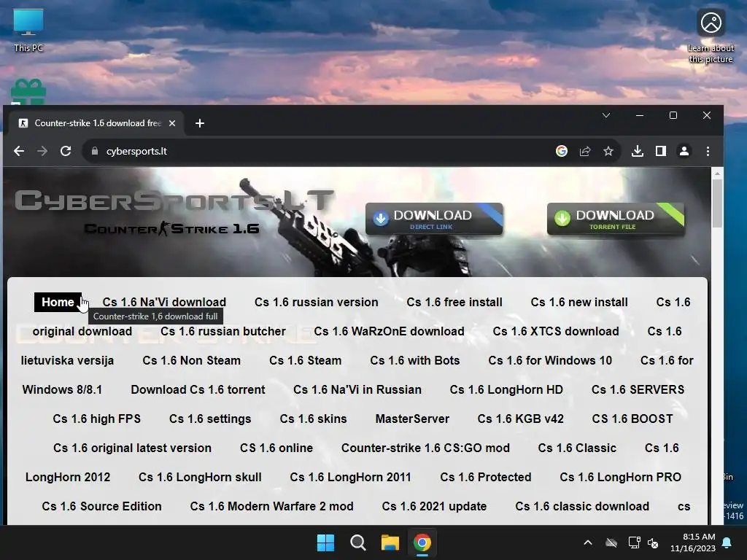Viewport: 747px width, 560px height.
Task: Go back to the previous page
Action: [19, 151]
